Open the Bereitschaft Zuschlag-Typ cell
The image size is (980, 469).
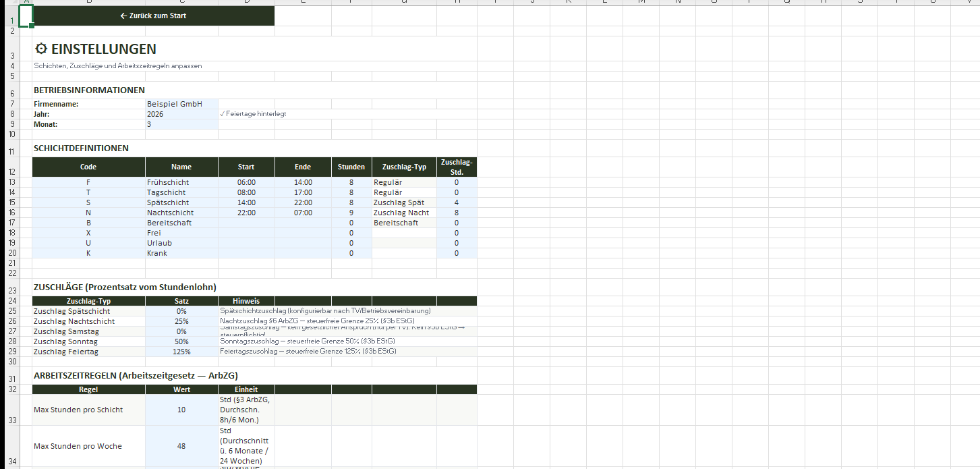(403, 223)
